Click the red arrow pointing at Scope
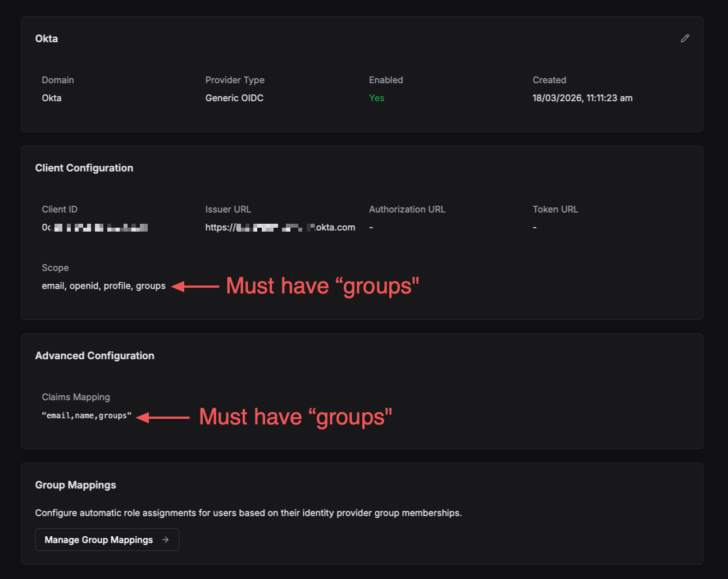 (x=195, y=286)
